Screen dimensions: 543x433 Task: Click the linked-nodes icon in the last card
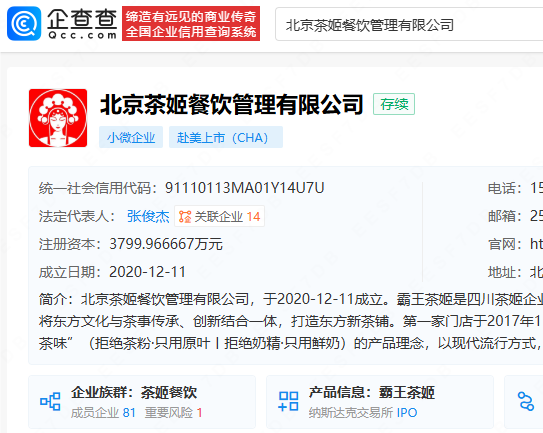click(x=526, y=401)
